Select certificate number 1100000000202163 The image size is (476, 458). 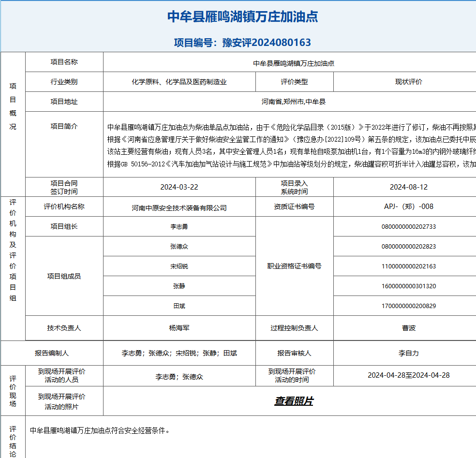pyautogui.click(x=409, y=266)
